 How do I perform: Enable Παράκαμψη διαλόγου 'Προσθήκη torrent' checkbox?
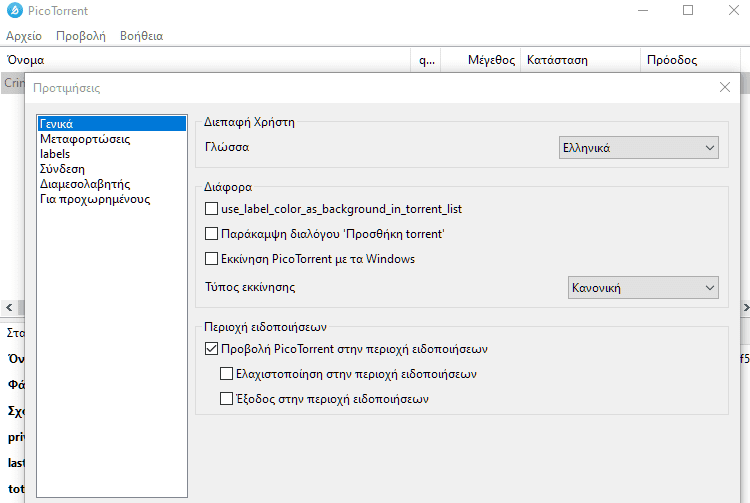211,234
